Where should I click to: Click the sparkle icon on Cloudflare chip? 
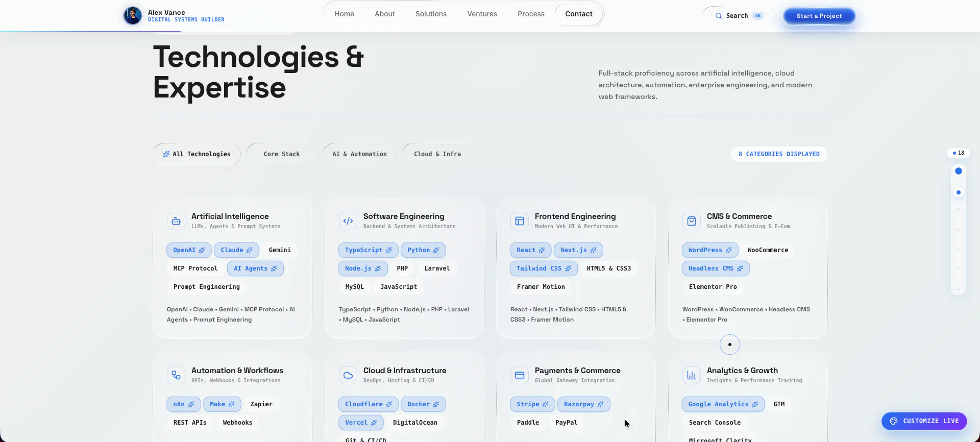point(388,404)
